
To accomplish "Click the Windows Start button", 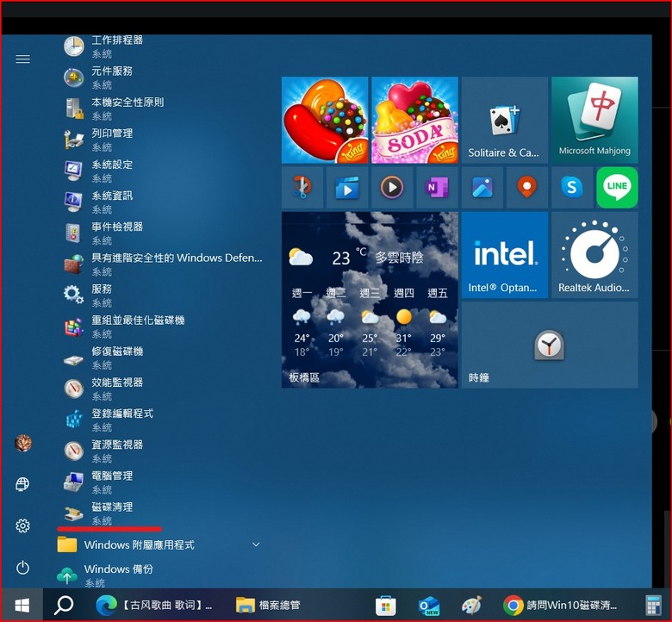I will [22, 606].
